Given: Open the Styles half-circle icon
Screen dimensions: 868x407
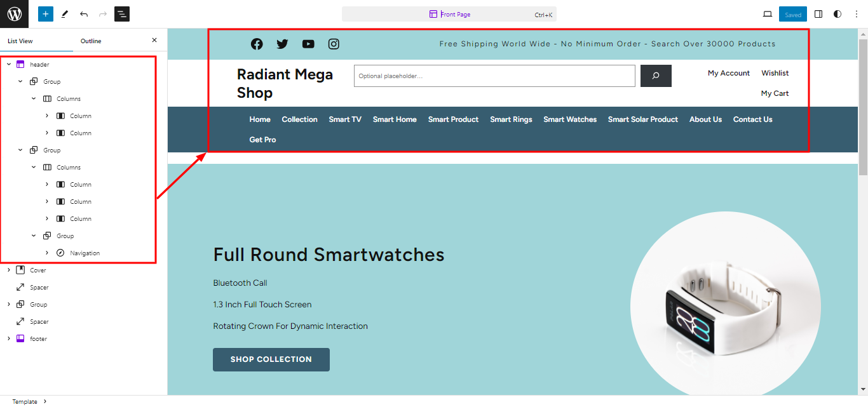Looking at the screenshot, I should click(837, 14).
